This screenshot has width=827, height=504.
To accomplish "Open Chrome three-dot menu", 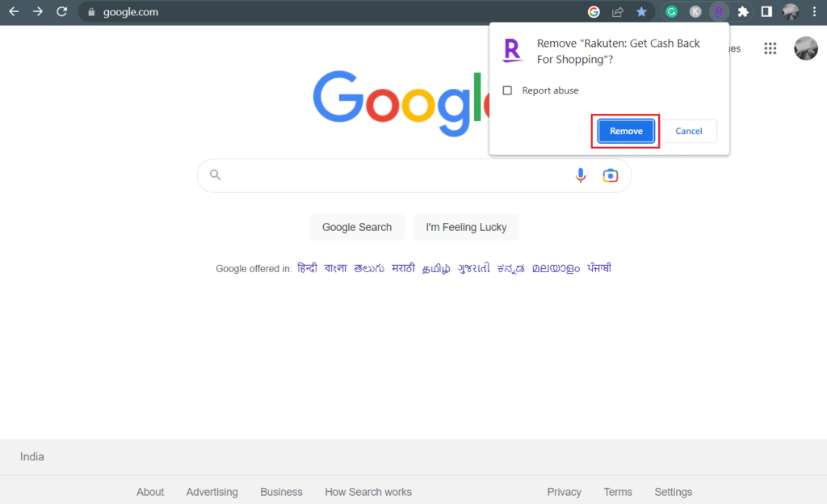I will 814,12.
